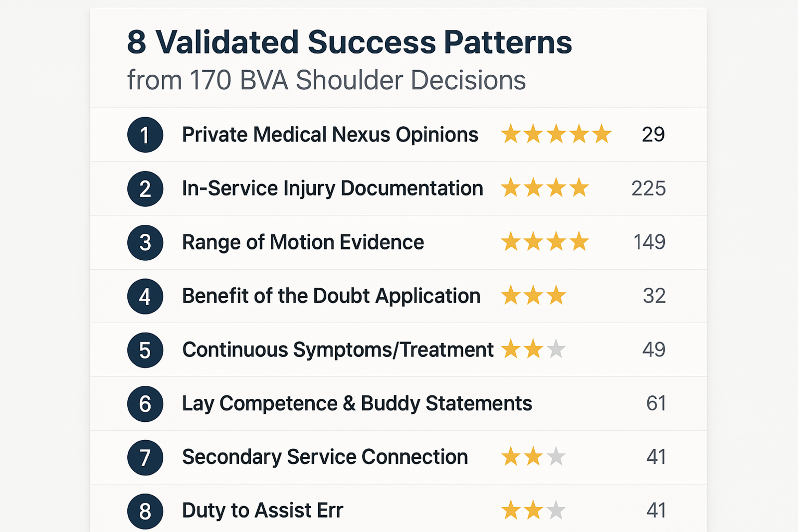The height and width of the screenshot is (532, 798).
Task: Click five-star rating for Private Medical Nexus
Action: pos(556,135)
